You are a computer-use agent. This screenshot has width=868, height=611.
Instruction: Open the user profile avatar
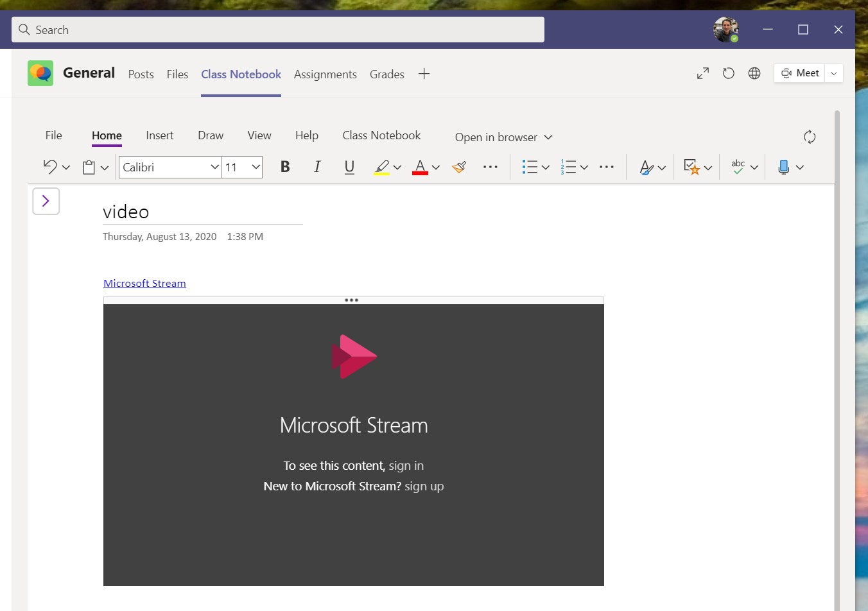pyautogui.click(x=726, y=30)
